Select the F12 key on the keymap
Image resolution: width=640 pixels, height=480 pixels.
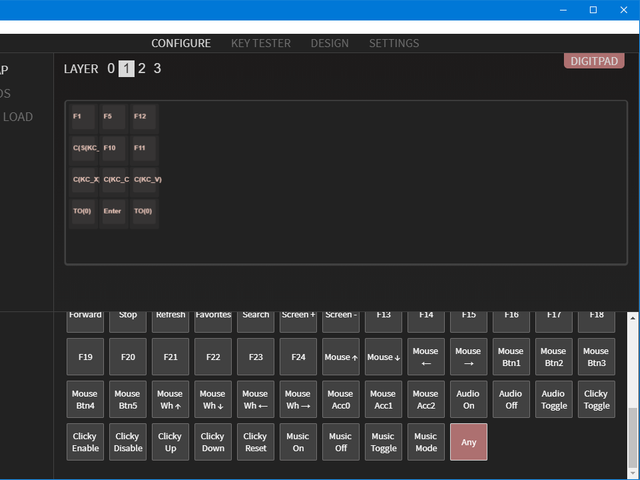[x=145, y=117]
